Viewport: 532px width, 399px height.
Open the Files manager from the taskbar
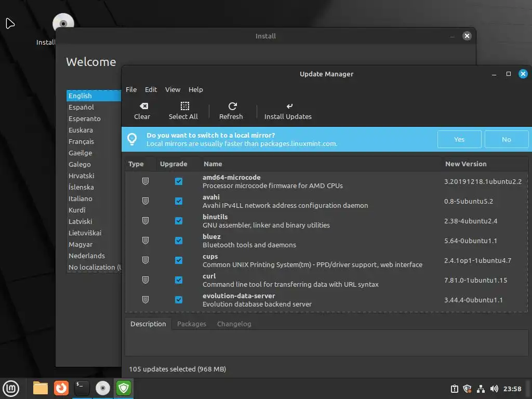pyautogui.click(x=41, y=388)
